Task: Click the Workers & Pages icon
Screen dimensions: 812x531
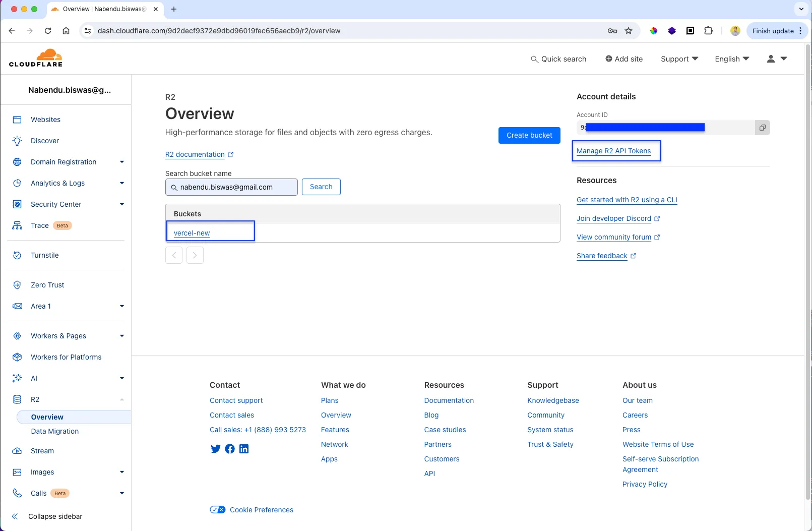Action: click(17, 336)
